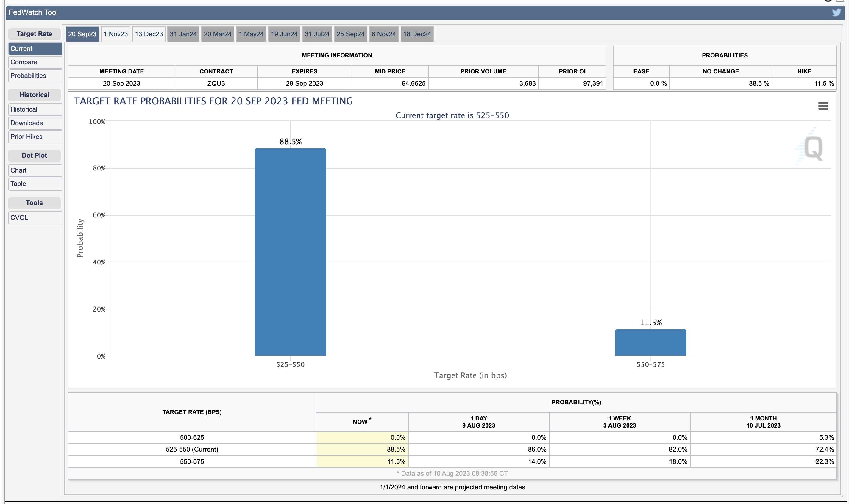This screenshot has height=504, width=849.
Task: Open Probabilities under Target Rate
Action: click(x=35, y=76)
